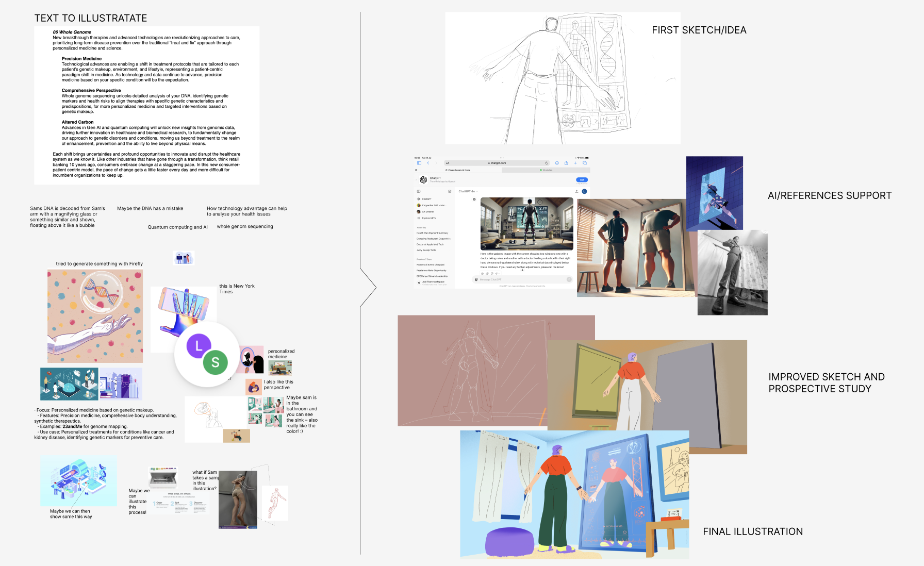Select the Firefly DNA bubble hand illustration
This screenshot has height=566, width=924.
[x=95, y=317]
